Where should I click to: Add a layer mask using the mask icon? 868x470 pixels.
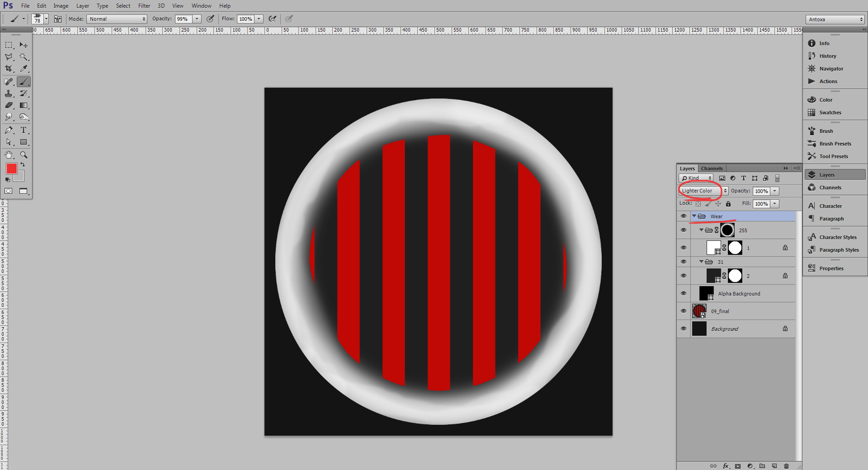(x=738, y=466)
